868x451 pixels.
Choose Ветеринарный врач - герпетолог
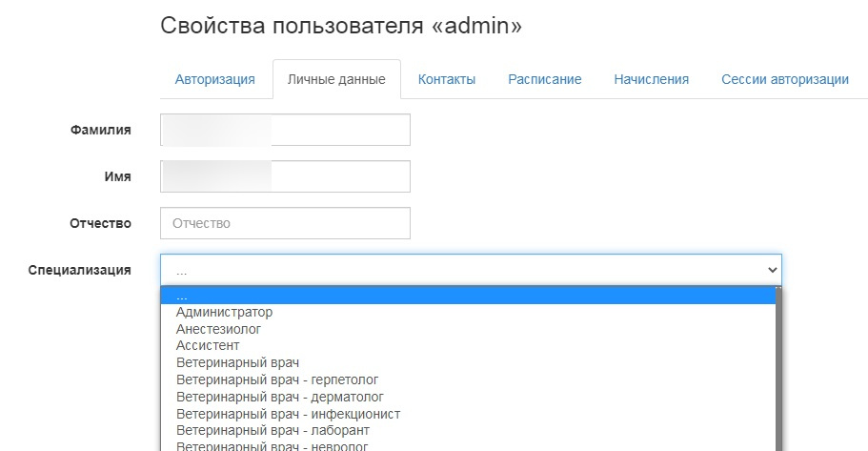tap(469, 380)
